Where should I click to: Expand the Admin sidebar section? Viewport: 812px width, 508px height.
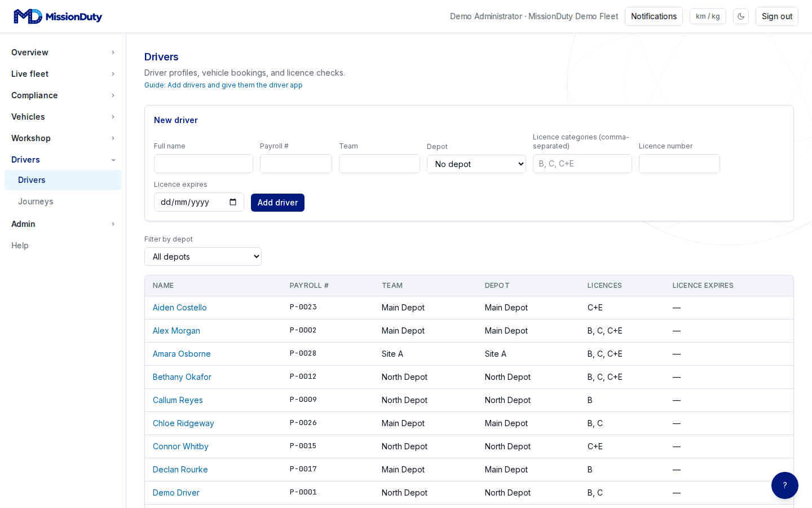(x=63, y=224)
